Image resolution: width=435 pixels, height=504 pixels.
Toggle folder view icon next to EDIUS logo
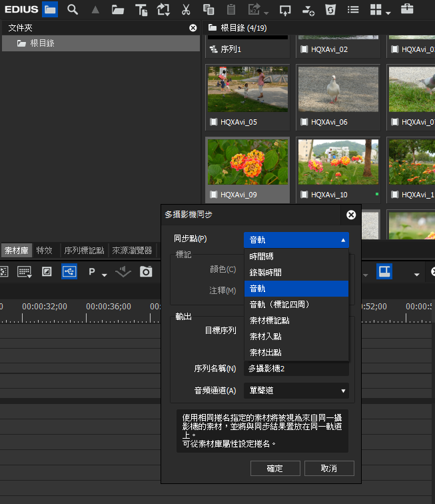click(50, 9)
